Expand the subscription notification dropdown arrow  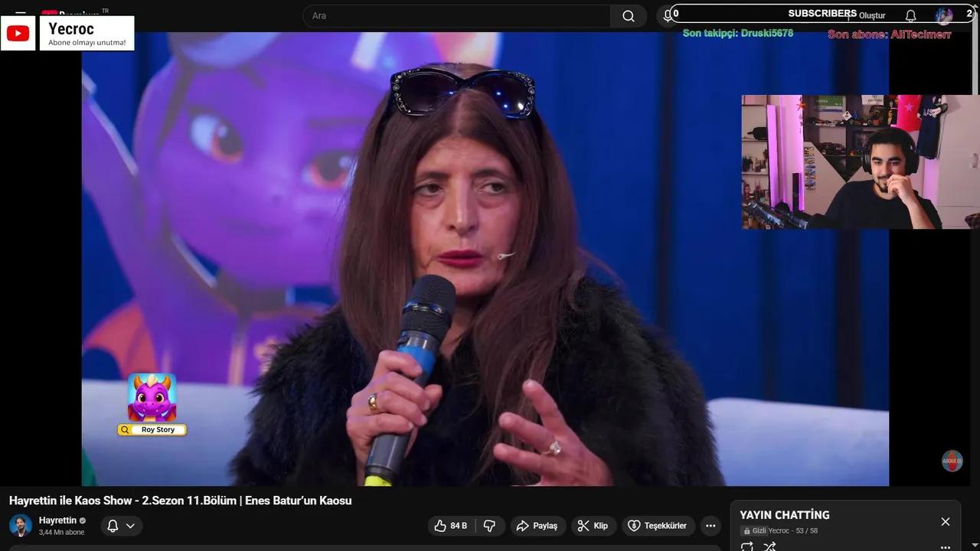click(x=130, y=526)
